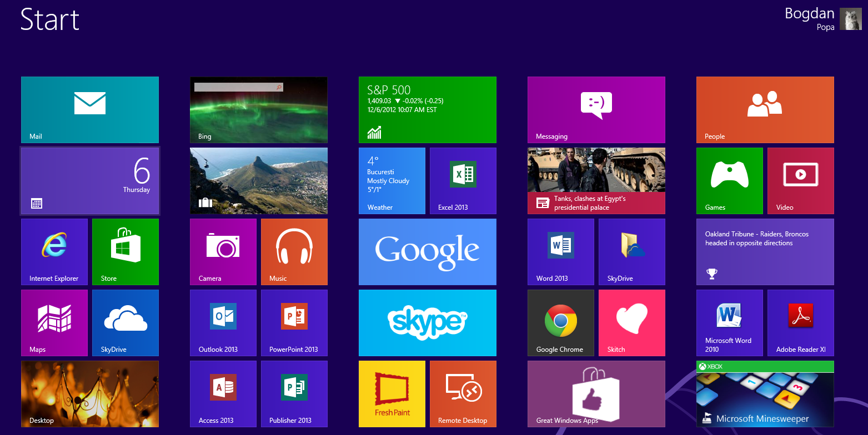
Task: Launch Internet Explorer tile
Action: click(x=54, y=252)
